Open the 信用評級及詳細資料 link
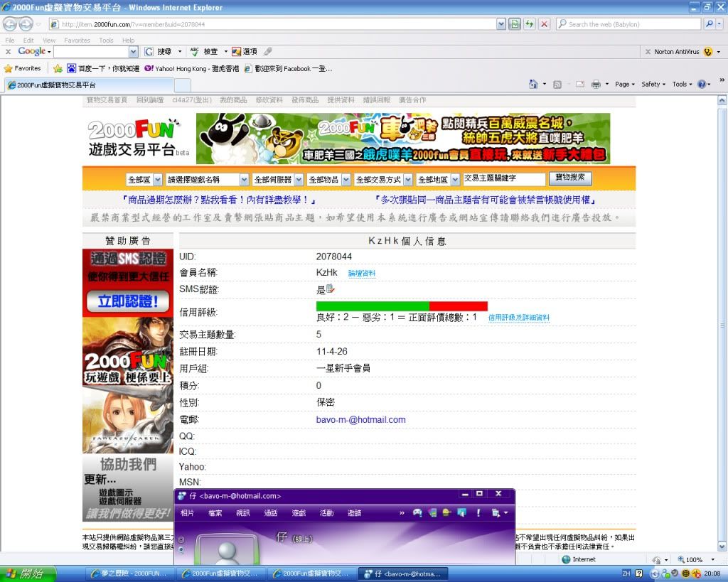Image resolution: width=728 pixels, height=582 pixels. (x=519, y=318)
